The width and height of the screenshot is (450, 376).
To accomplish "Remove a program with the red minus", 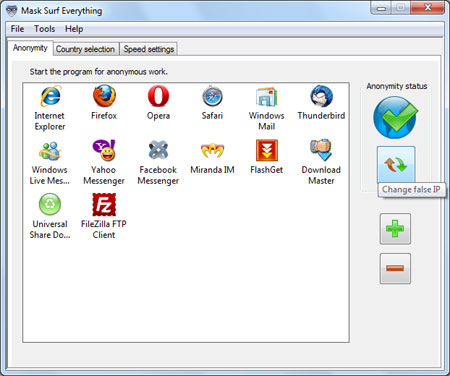I will [395, 268].
